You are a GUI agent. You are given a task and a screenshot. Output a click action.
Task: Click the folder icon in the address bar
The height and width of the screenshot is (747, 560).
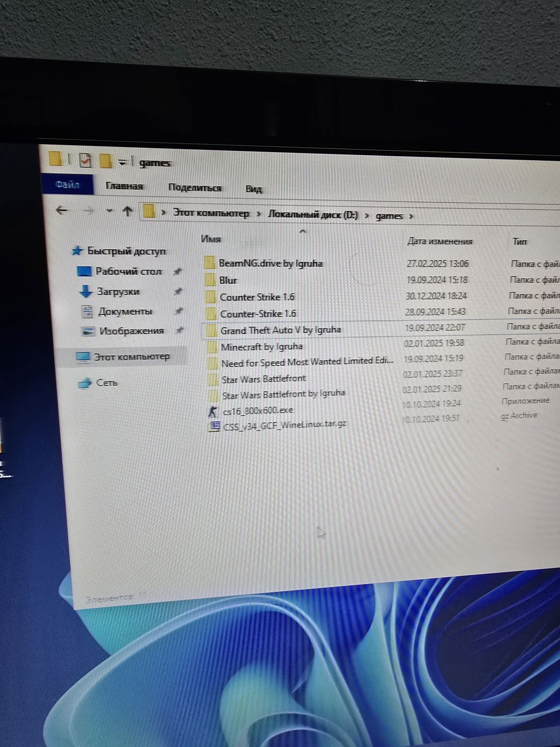(149, 211)
